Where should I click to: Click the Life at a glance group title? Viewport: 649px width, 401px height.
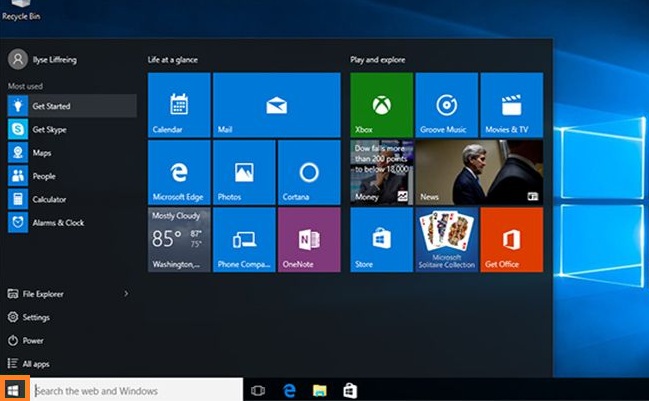coord(173,60)
